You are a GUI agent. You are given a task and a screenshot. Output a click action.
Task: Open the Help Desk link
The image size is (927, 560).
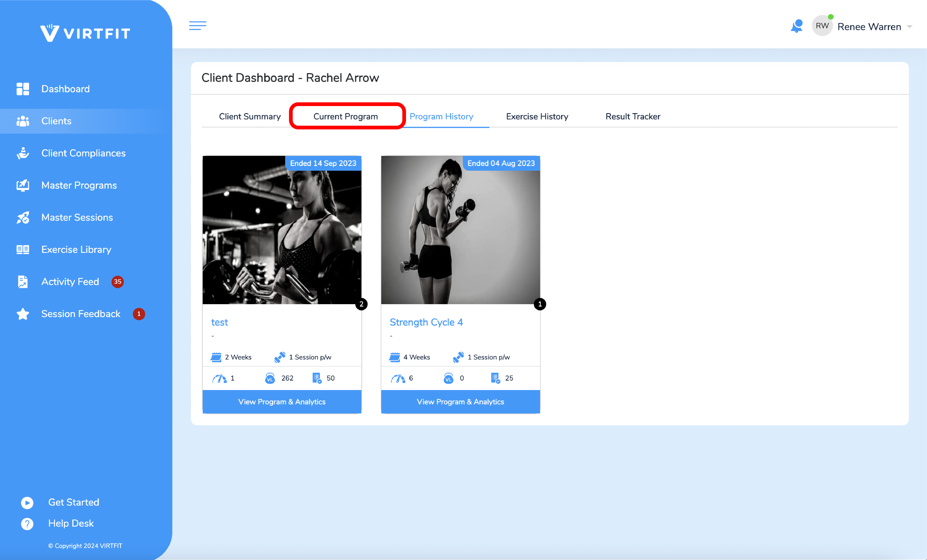tap(71, 524)
